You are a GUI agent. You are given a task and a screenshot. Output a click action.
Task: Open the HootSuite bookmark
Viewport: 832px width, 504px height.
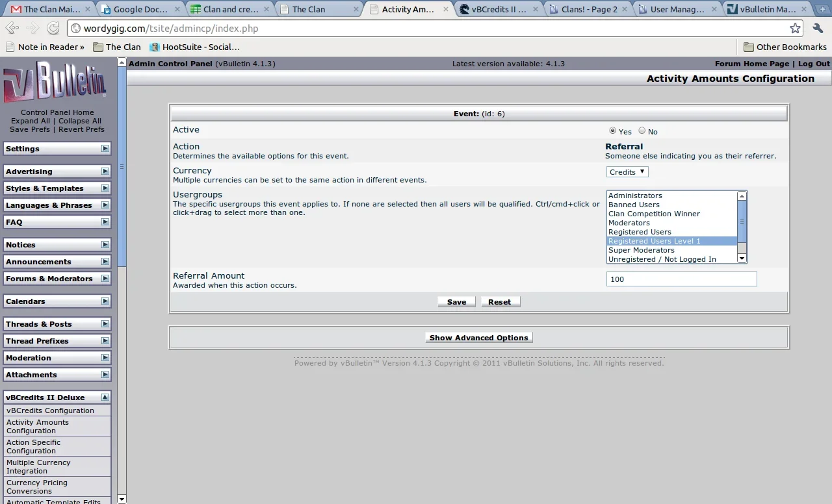point(194,47)
